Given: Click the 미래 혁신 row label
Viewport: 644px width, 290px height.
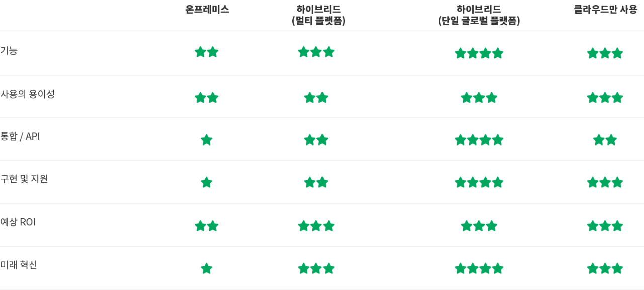Looking at the screenshot, I should pos(19,265).
